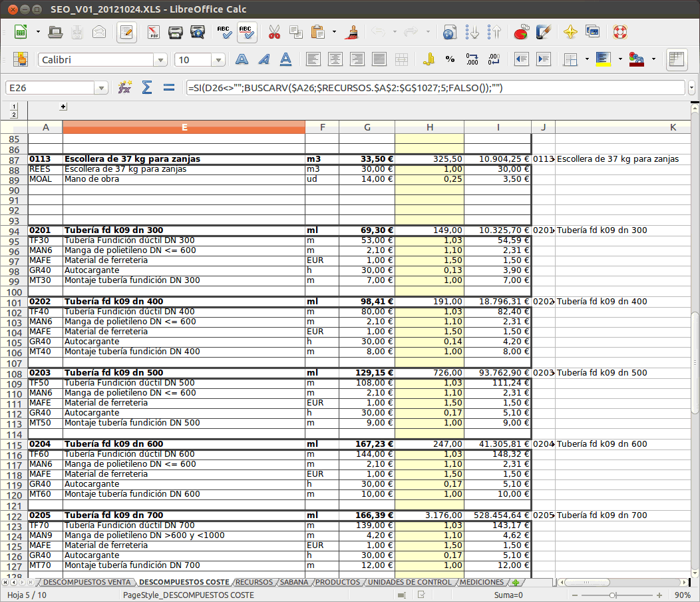Open the Function Wizard
This screenshot has height=602, width=700.
[124, 88]
